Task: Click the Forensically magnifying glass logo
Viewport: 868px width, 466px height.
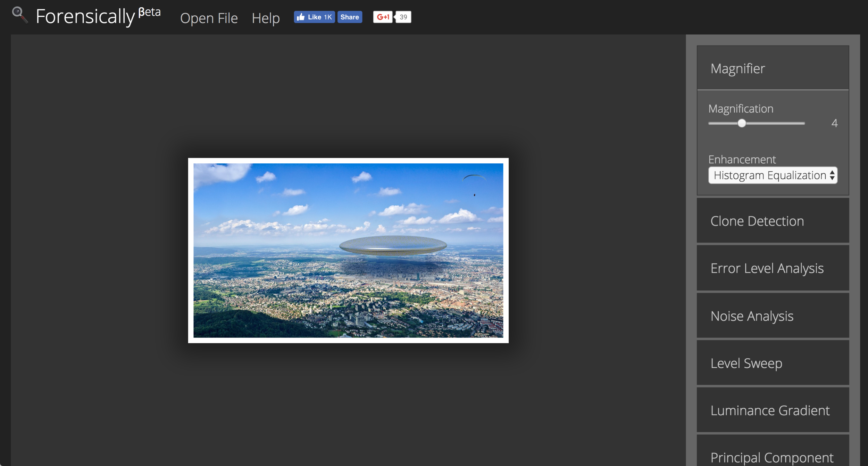Action: [19, 15]
